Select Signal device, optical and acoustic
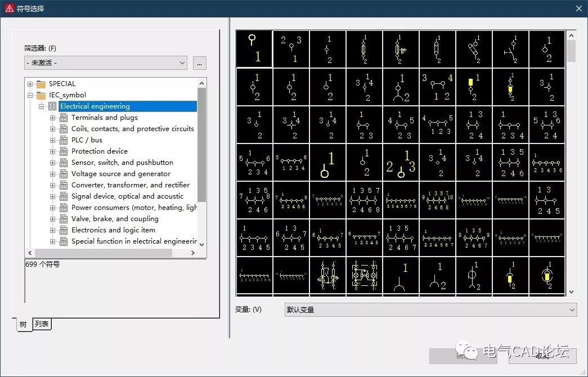The width and height of the screenshot is (588, 377). coord(128,196)
